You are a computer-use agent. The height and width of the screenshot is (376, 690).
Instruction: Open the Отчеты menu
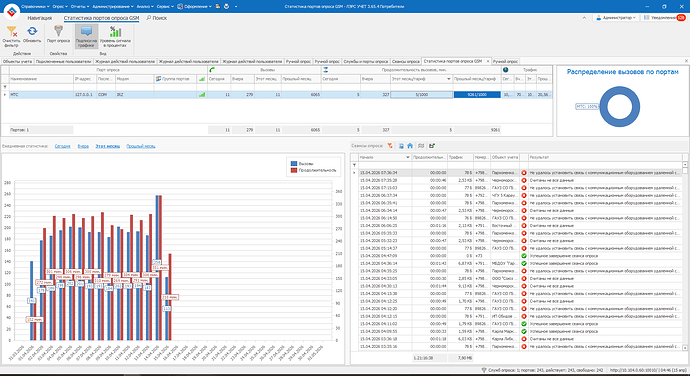click(80, 7)
